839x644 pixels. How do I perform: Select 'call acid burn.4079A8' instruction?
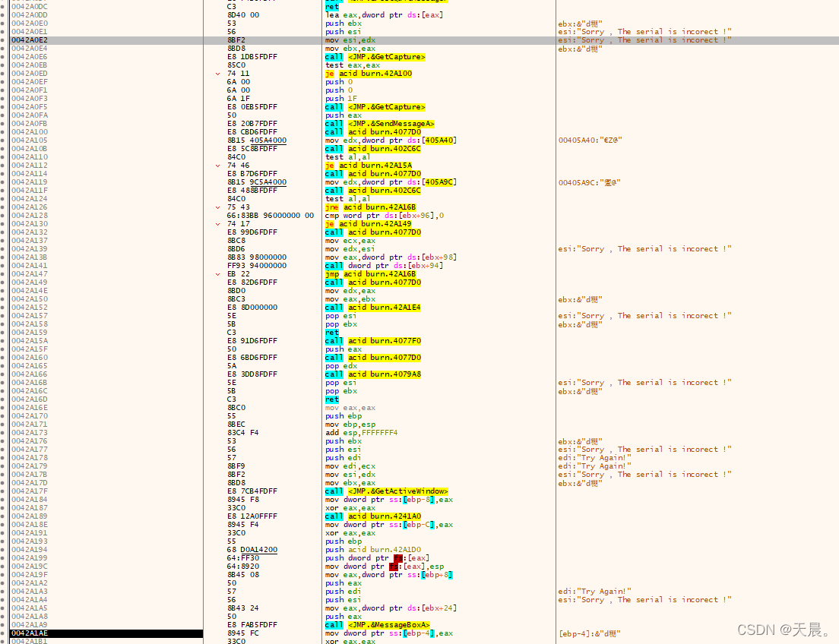(x=373, y=374)
